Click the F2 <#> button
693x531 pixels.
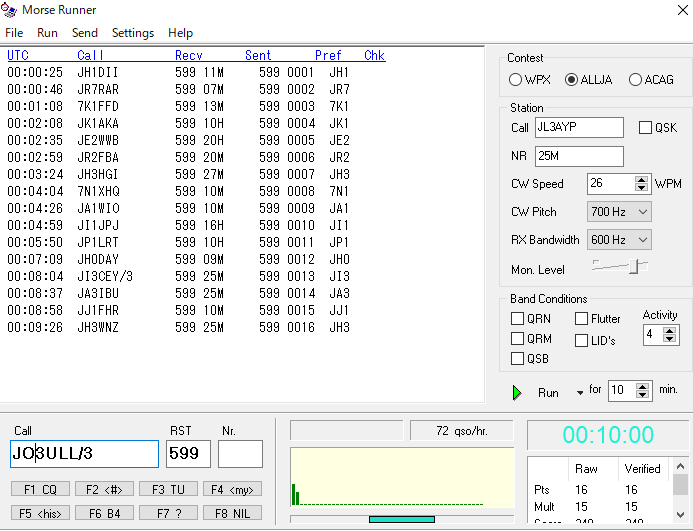pos(104,489)
